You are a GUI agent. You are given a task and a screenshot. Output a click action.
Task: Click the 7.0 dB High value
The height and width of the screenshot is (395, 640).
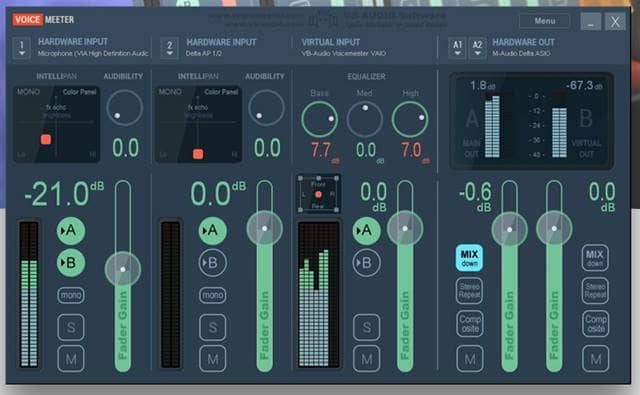click(x=416, y=152)
